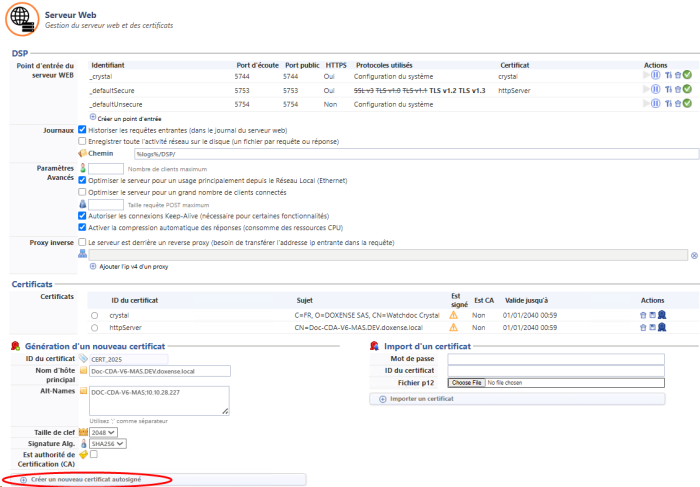
Task: Click the httpServer certificate badge icon
Action: click(x=662, y=327)
